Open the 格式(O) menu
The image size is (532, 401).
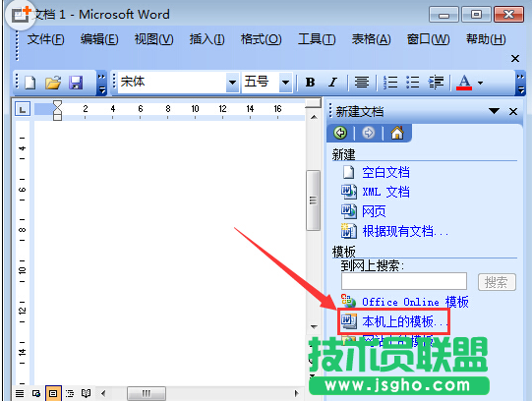point(261,39)
